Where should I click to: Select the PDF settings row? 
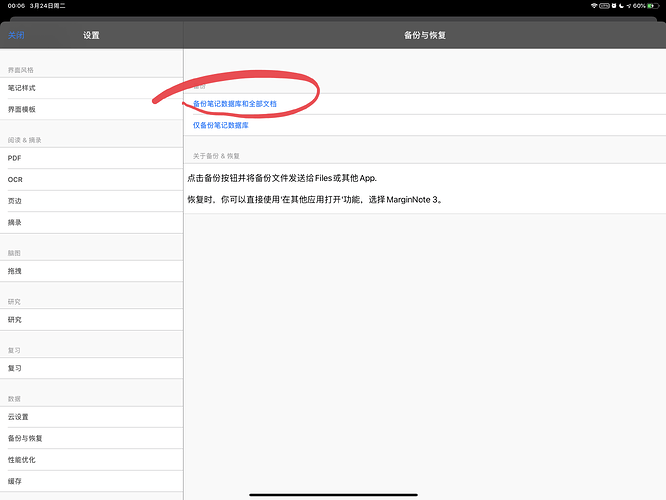click(x=91, y=158)
